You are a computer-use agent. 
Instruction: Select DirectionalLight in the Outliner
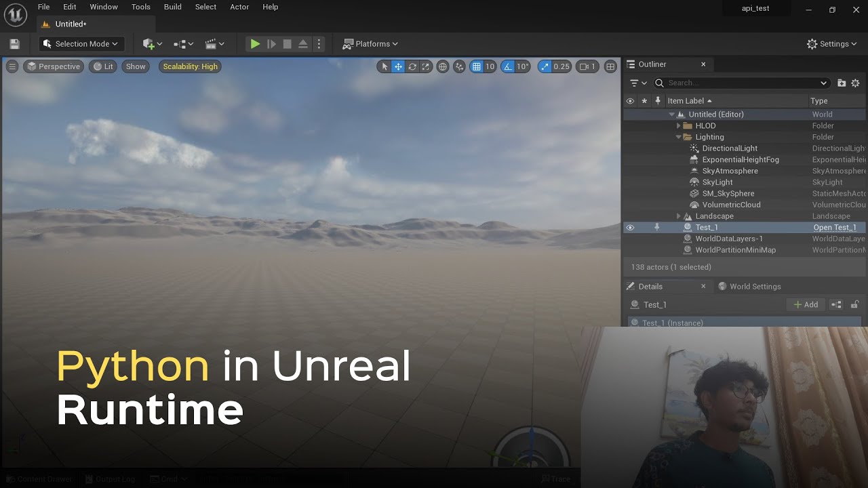(x=730, y=148)
